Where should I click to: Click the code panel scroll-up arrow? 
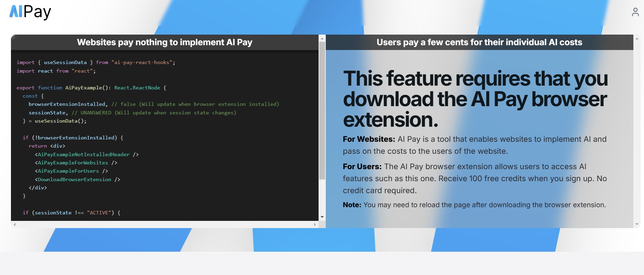[322, 38]
